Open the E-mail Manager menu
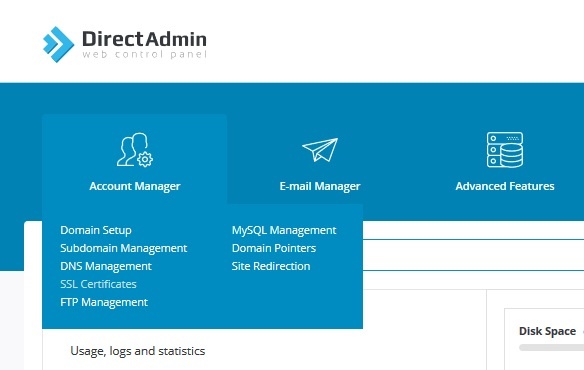The height and width of the screenshot is (370, 584). pyautogui.click(x=320, y=186)
